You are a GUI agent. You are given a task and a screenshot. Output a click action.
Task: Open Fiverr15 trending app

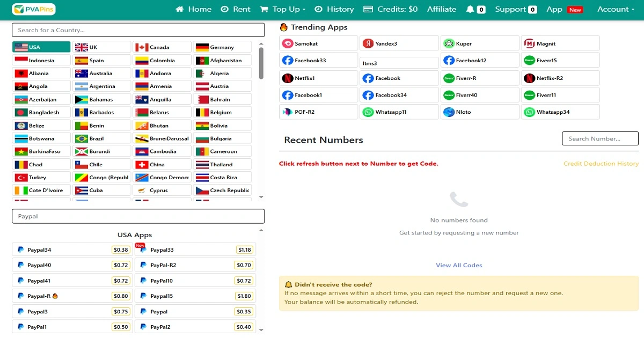click(560, 60)
